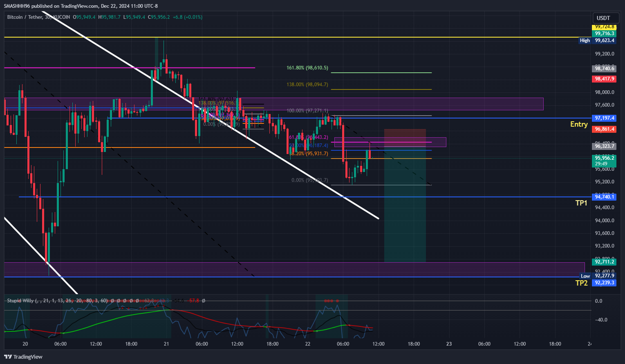Click the blue 97,197.4 price label
This screenshot has height=364, width=625.
[604, 118]
